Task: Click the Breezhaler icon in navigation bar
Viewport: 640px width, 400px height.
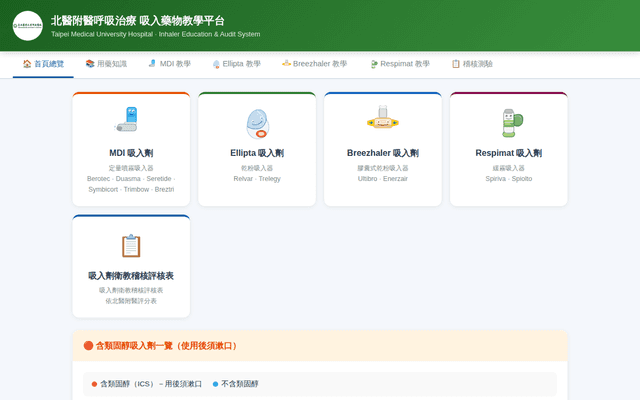Action: (x=286, y=63)
